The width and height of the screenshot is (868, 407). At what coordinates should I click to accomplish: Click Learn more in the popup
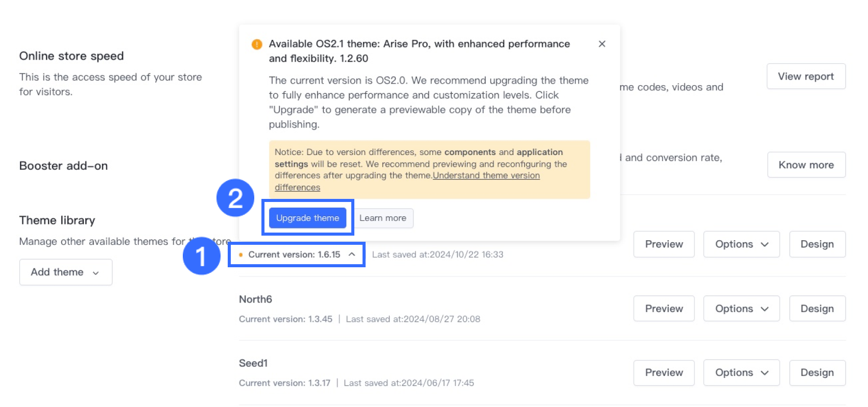383,218
